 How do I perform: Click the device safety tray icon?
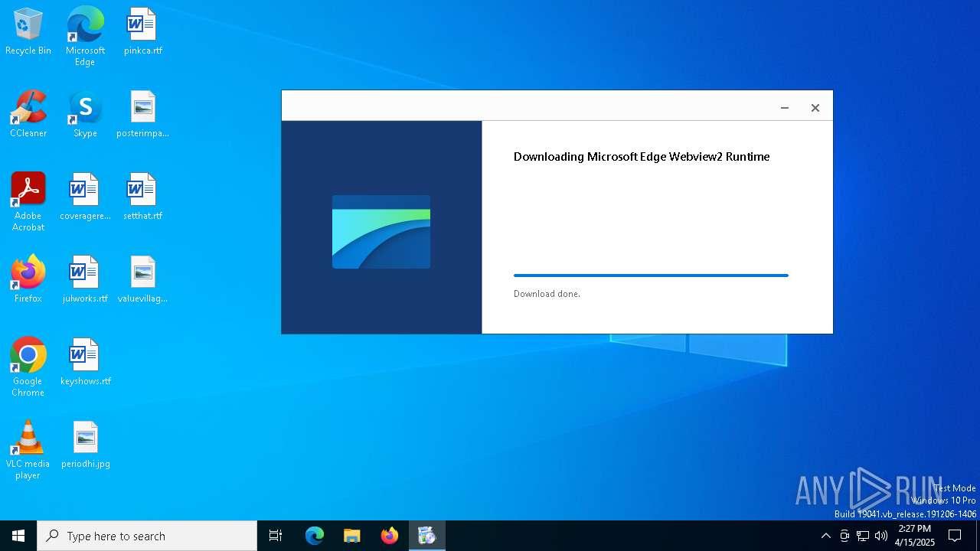(x=844, y=536)
